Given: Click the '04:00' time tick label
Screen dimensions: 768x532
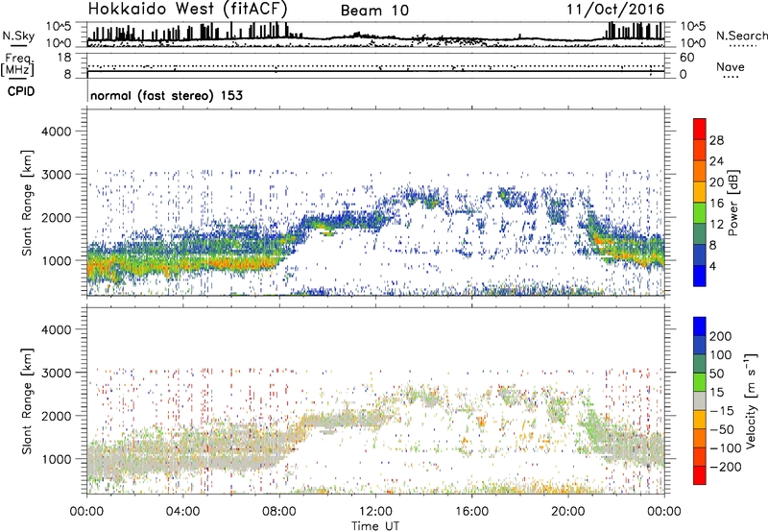Looking at the screenshot, I should [x=182, y=512].
